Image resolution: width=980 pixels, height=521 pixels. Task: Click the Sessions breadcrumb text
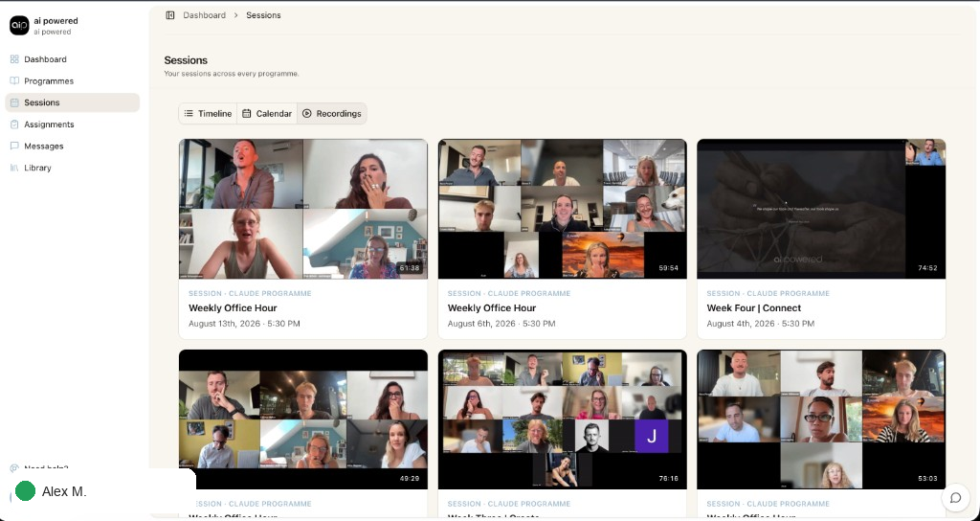[263, 15]
